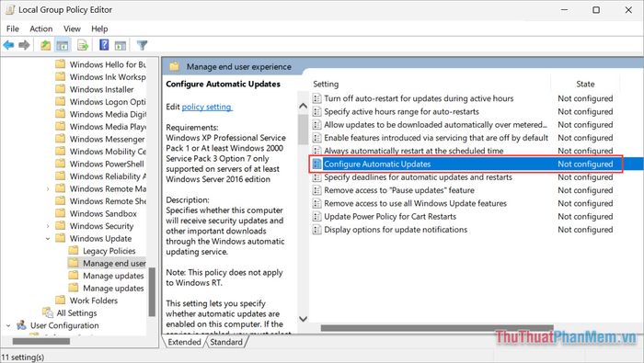Click the Windows Security folder icon

[61, 225]
